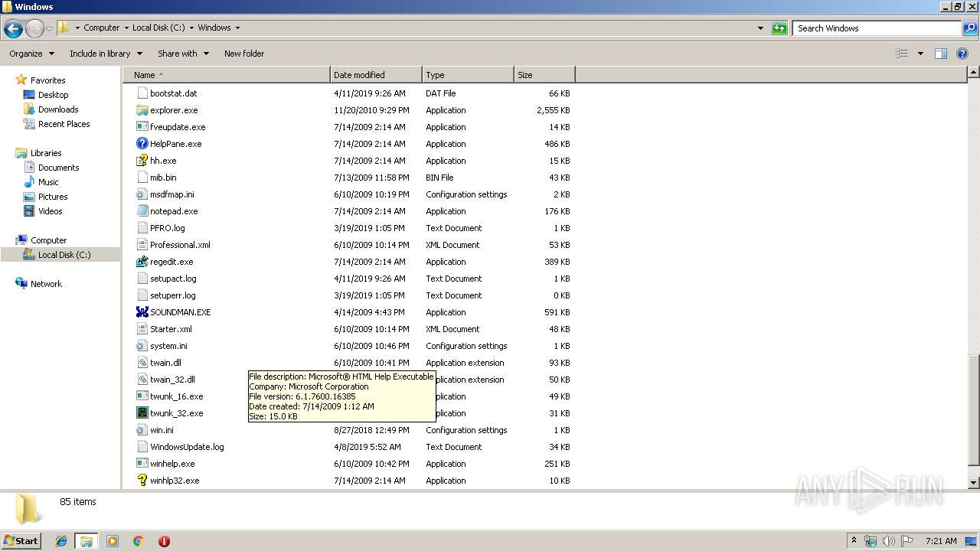The height and width of the screenshot is (551, 980).
Task: Click the change view icon
Action: coord(902,54)
